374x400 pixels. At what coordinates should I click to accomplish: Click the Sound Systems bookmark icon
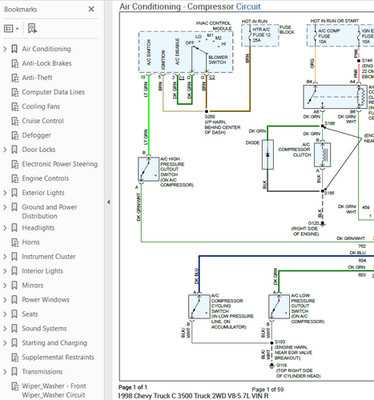(x=14, y=328)
